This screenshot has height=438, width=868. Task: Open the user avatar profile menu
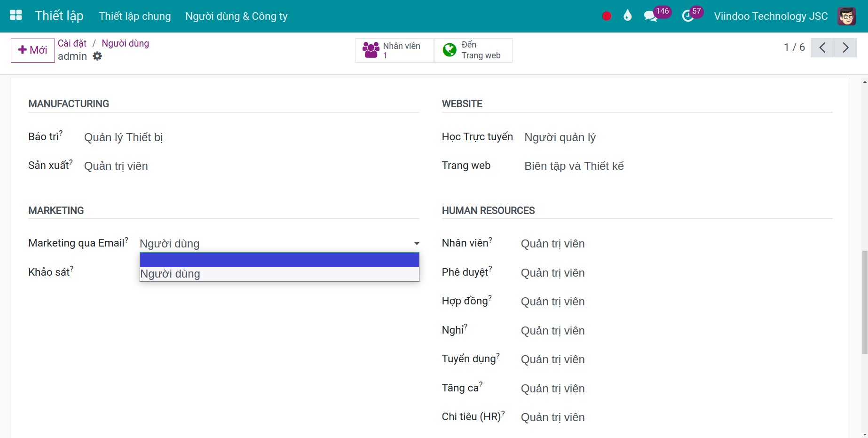point(846,16)
